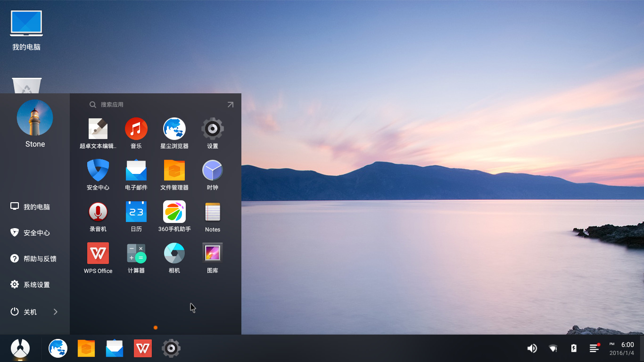Select 安全中心 in the start menu sidebar
The height and width of the screenshot is (362, 644).
35,233
